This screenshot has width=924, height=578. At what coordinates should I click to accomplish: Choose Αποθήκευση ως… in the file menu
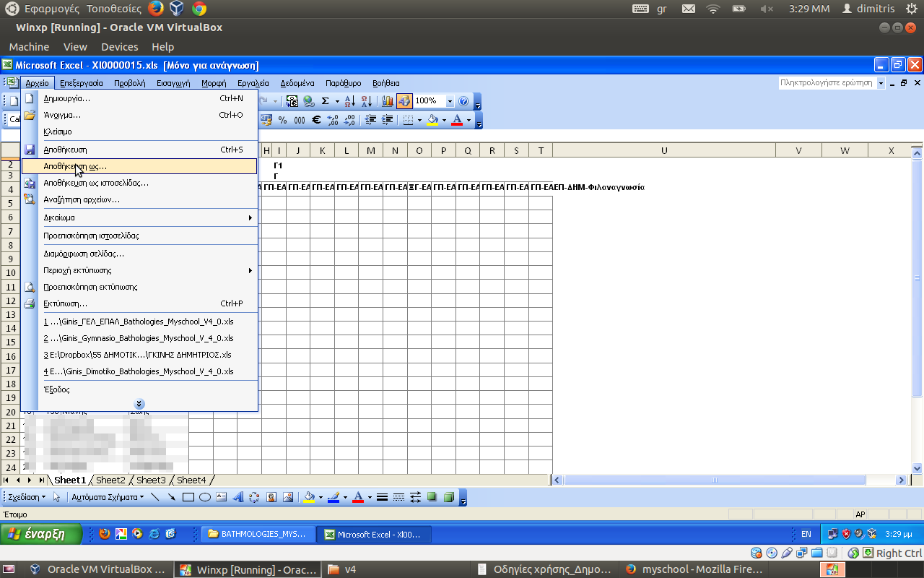[139, 166]
